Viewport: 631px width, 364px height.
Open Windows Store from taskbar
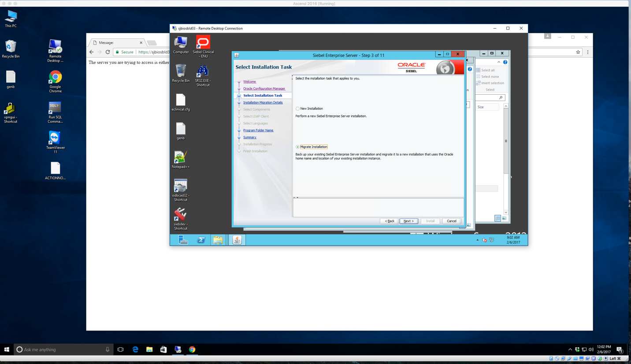point(163,349)
